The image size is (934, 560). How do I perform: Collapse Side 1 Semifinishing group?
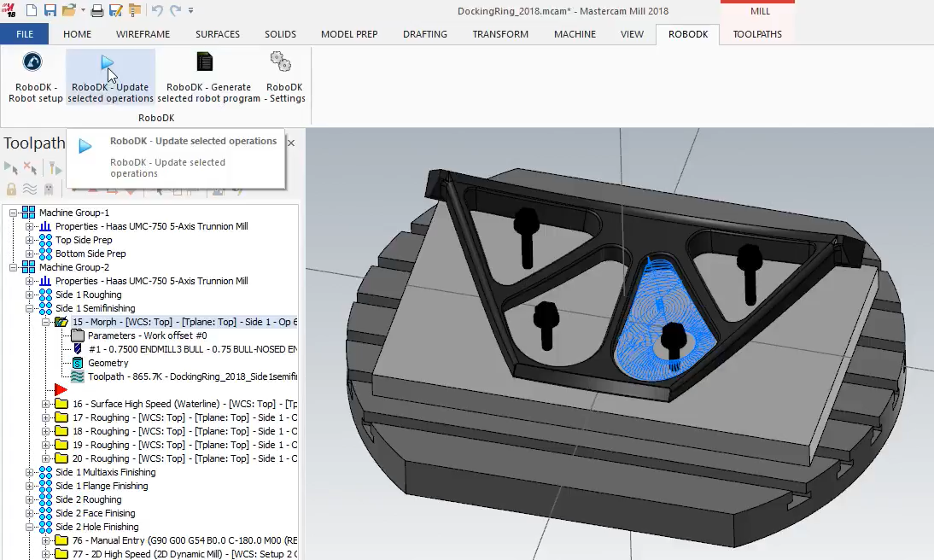29,308
